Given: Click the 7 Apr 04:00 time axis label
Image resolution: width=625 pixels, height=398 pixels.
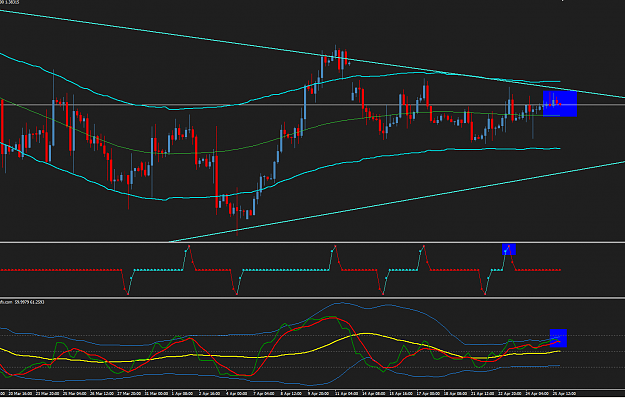Looking at the screenshot, I should pyautogui.click(x=264, y=393).
